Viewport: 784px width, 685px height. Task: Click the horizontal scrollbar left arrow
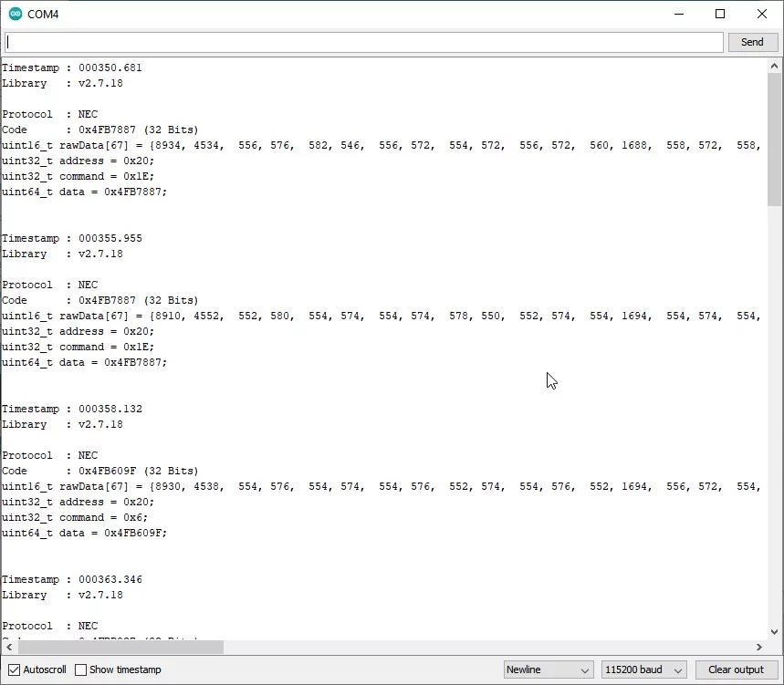pos(9,647)
